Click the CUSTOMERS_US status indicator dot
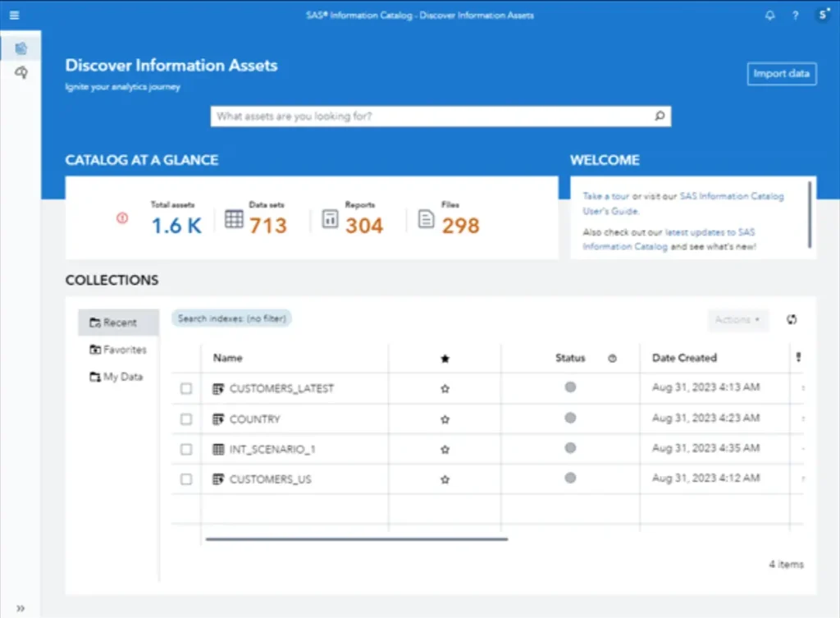The width and height of the screenshot is (840, 618). 571,478
